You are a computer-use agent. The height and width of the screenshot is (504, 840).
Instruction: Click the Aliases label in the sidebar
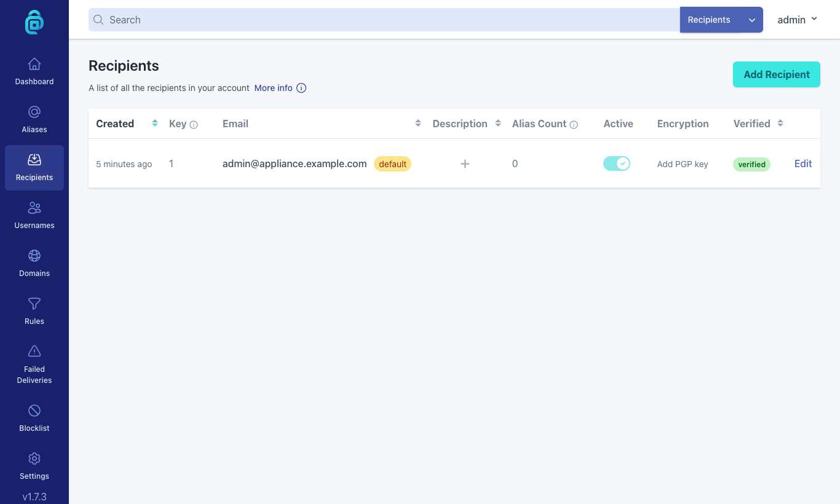(x=34, y=130)
